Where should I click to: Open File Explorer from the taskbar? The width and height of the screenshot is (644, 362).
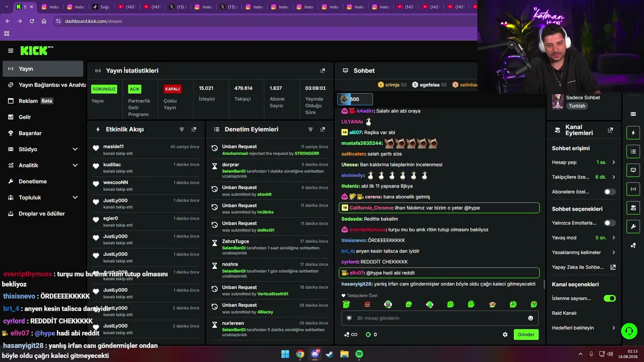(x=345, y=354)
